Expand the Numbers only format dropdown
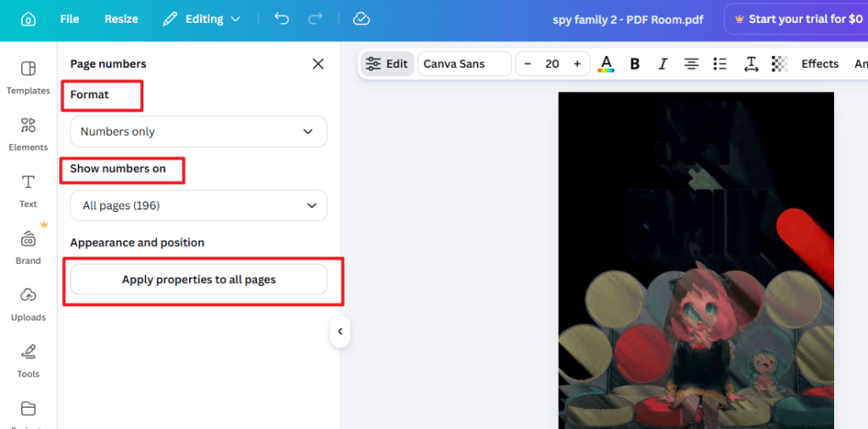This screenshot has height=429, width=868. (x=198, y=131)
